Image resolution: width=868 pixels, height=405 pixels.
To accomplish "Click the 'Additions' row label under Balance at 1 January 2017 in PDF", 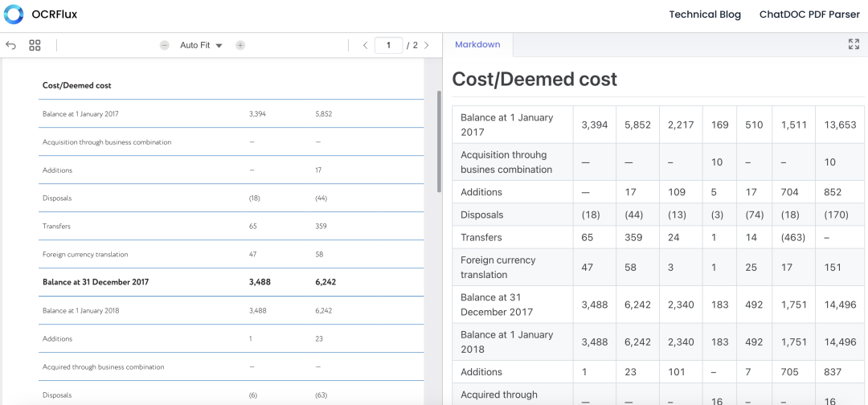I will click(x=57, y=170).
